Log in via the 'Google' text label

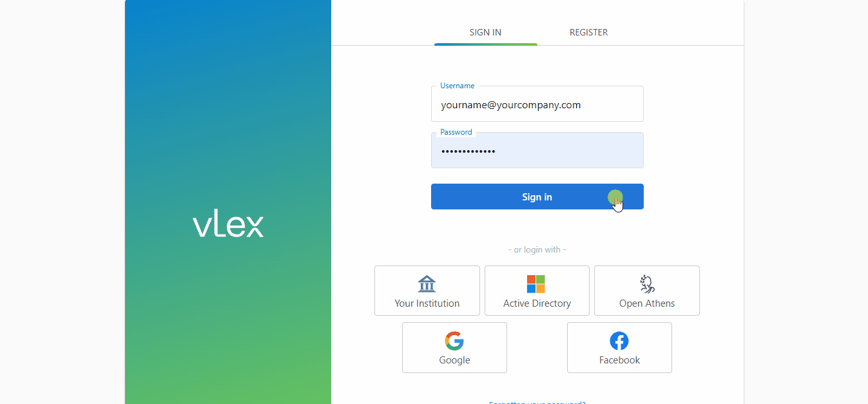(454, 360)
